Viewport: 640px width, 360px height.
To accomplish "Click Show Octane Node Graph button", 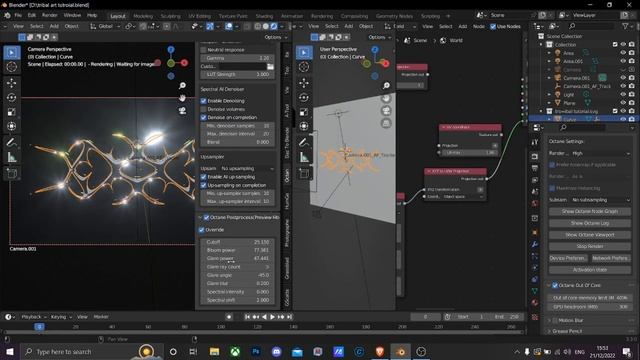I will [x=590, y=211].
